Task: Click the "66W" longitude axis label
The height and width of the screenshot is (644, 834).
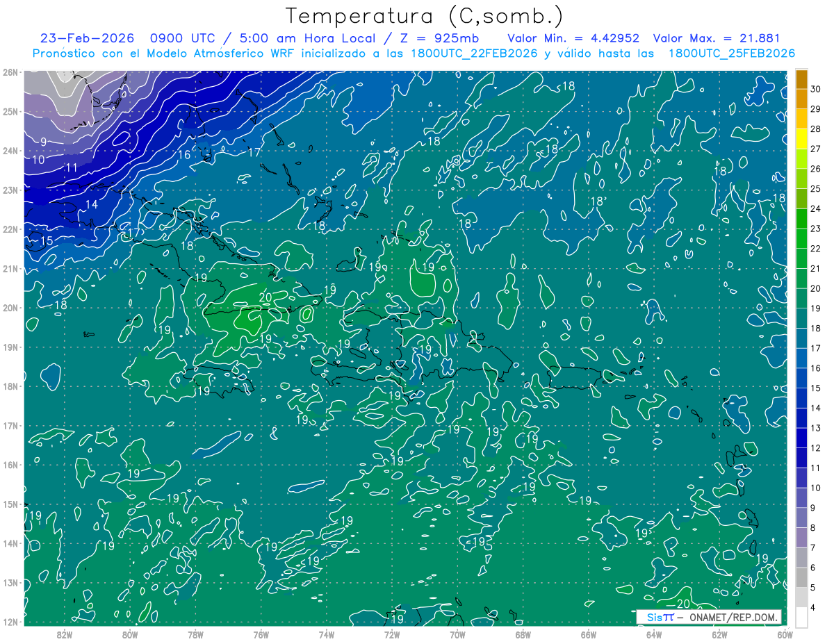Action: click(x=589, y=634)
